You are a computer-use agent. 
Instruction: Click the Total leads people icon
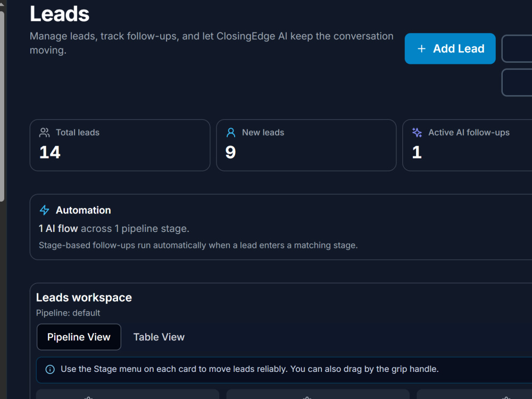[45, 132]
